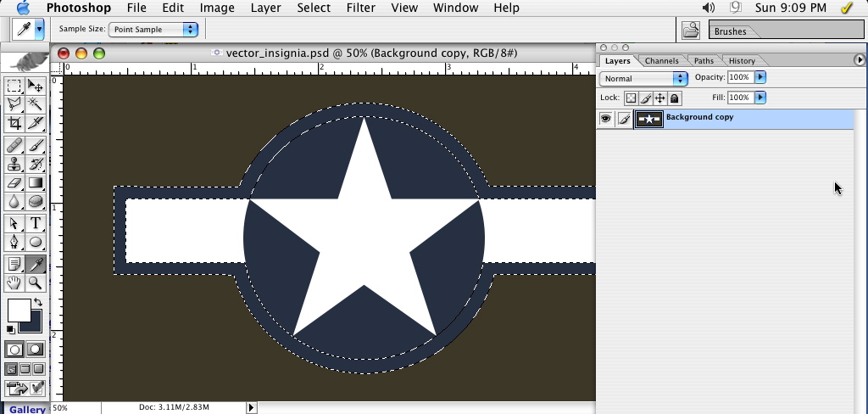The width and height of the screenshot is (868, 414).
Task: Choose Full Screen Mode button
Action: (38, 369)
